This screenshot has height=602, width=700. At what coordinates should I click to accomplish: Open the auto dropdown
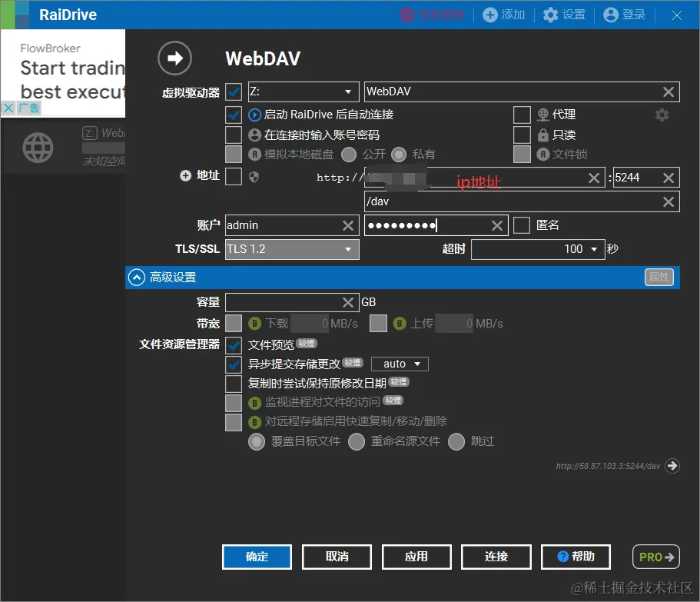click(400, 364)
